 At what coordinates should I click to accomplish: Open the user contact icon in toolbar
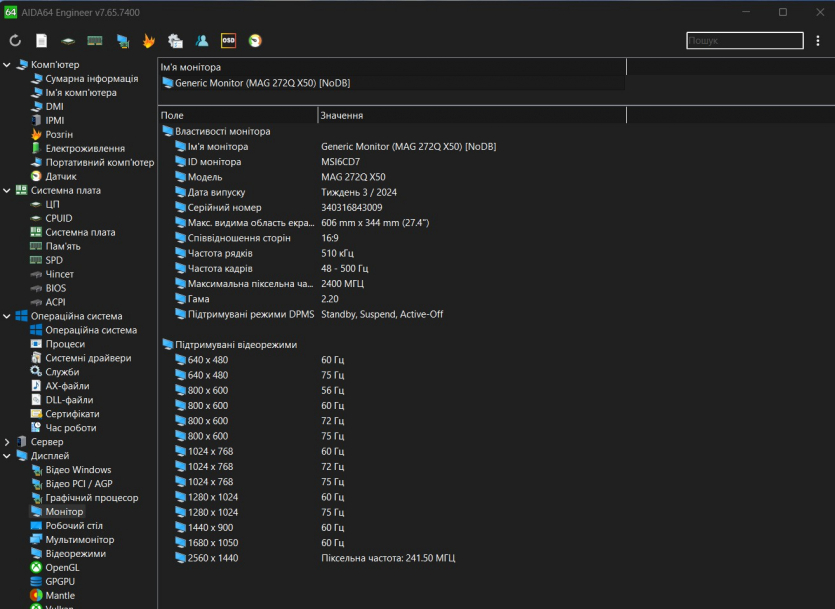202,41
